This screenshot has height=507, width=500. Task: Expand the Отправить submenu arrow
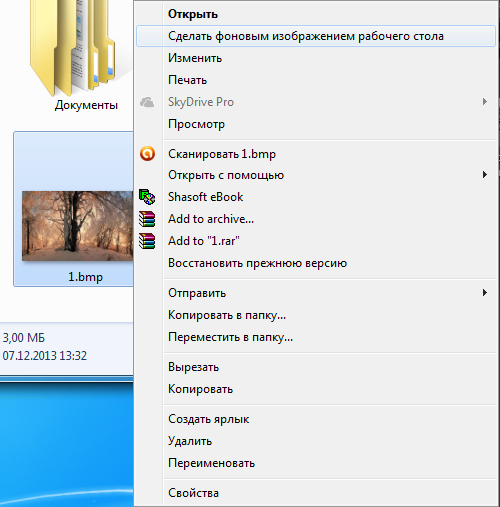[485, 293]
